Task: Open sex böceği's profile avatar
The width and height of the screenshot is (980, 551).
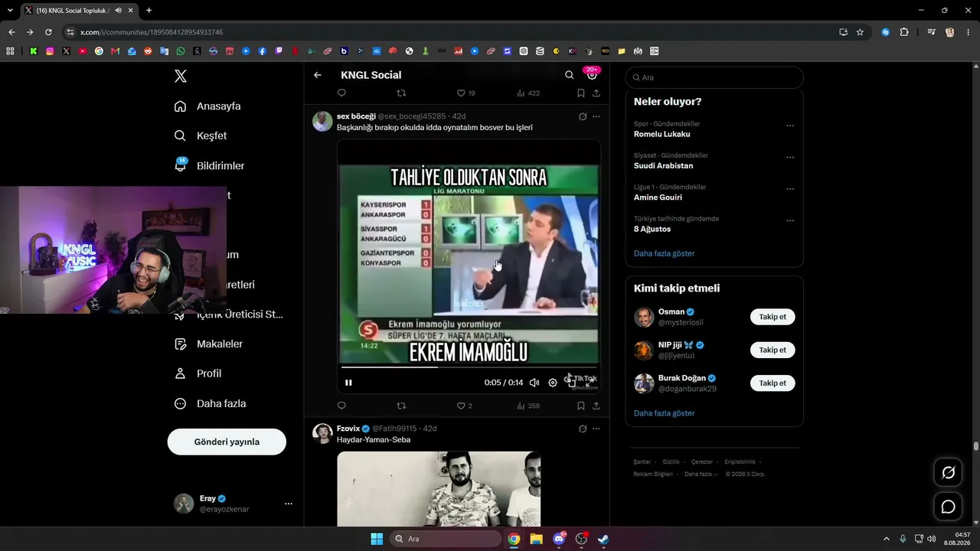Action: pos(322,122)
